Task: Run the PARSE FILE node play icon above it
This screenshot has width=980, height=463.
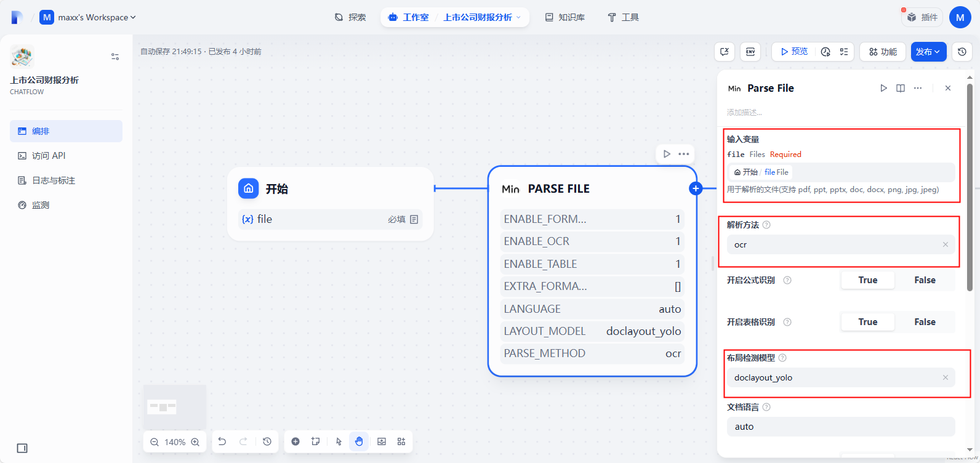Action: (x=667, y=154)
